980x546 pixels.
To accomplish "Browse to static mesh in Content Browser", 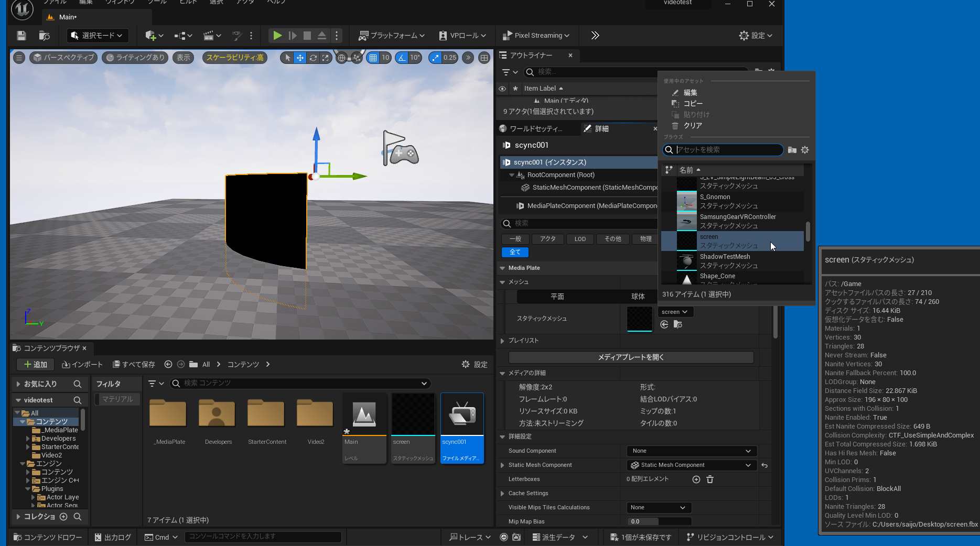I will pyautogui.click(x=678, y=325).
